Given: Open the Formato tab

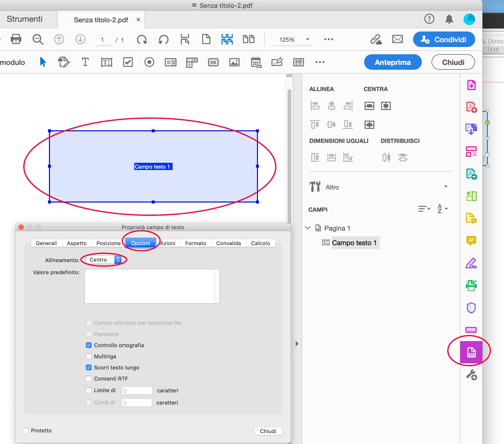Looking at the screenshot, I should (x=196, y=243).
